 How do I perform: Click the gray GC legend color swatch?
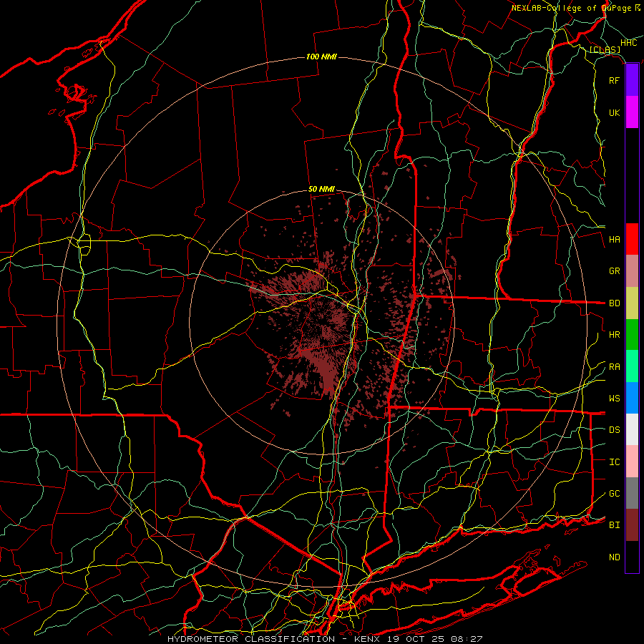pyautogui.click(x=632, y=493)
